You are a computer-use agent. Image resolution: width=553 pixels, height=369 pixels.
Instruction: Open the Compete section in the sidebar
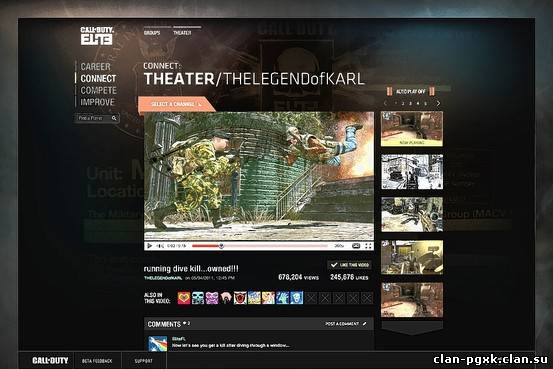pos(98,90)
